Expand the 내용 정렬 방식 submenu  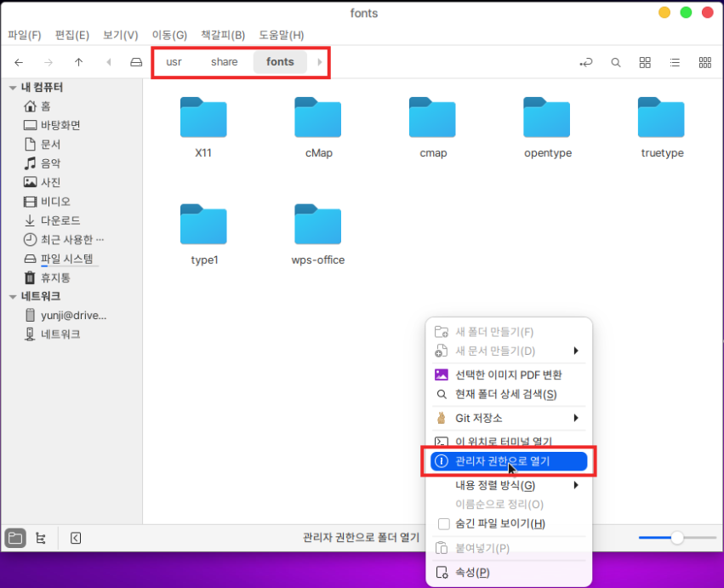coord(576,486)
